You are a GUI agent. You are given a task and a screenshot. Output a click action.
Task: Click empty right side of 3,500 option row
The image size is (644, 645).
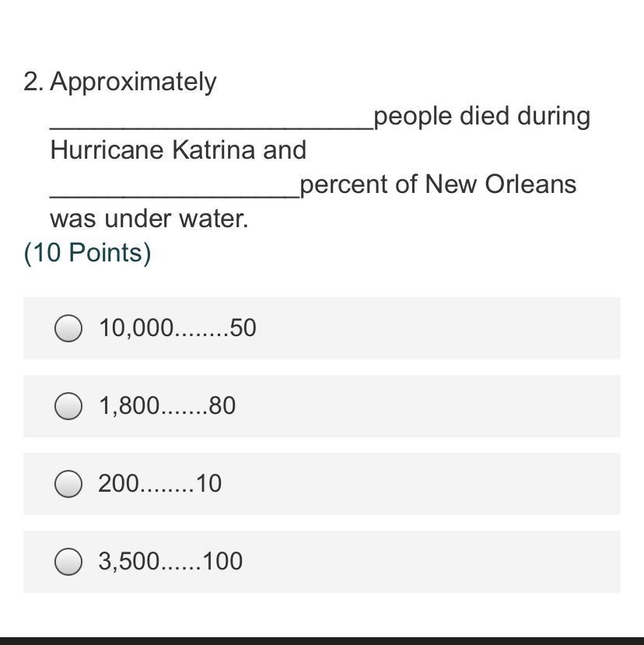pyautogui.click(x=467, y=562)
